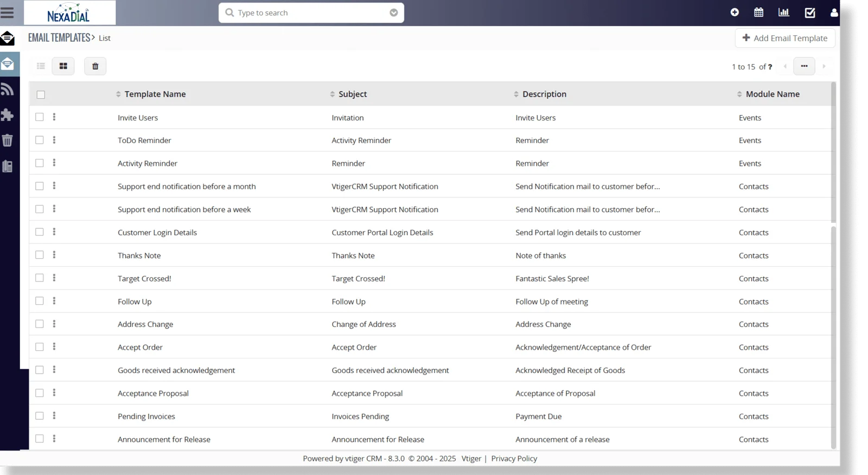Sort by Subject column

348,94
